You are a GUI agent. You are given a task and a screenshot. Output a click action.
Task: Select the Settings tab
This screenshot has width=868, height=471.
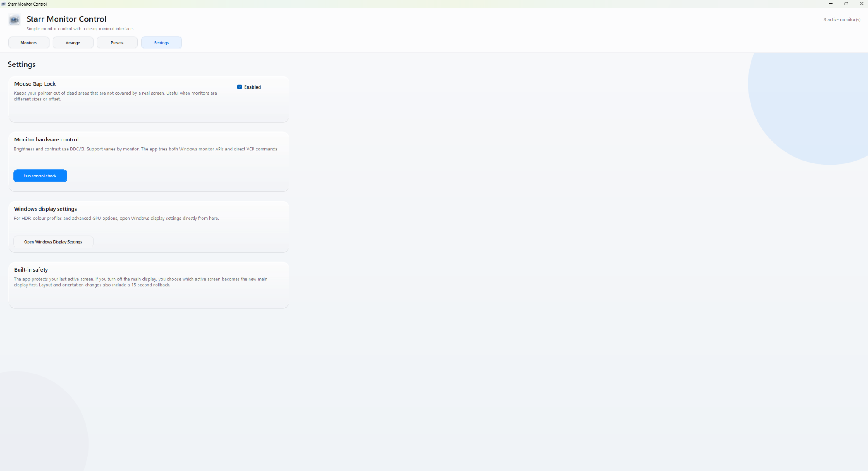coord(161,43)
